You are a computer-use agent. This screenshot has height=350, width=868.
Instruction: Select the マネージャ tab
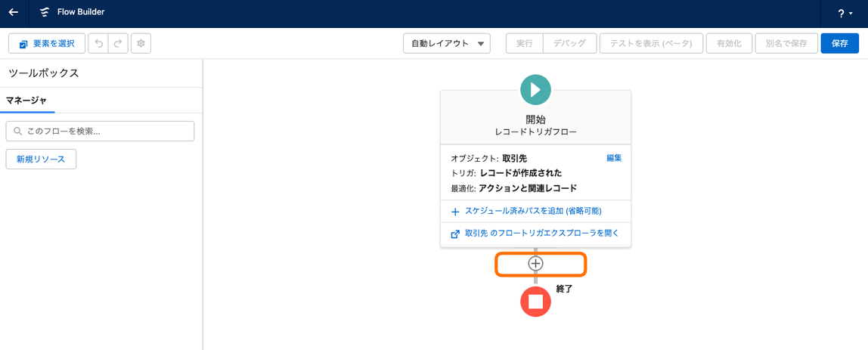26,101
